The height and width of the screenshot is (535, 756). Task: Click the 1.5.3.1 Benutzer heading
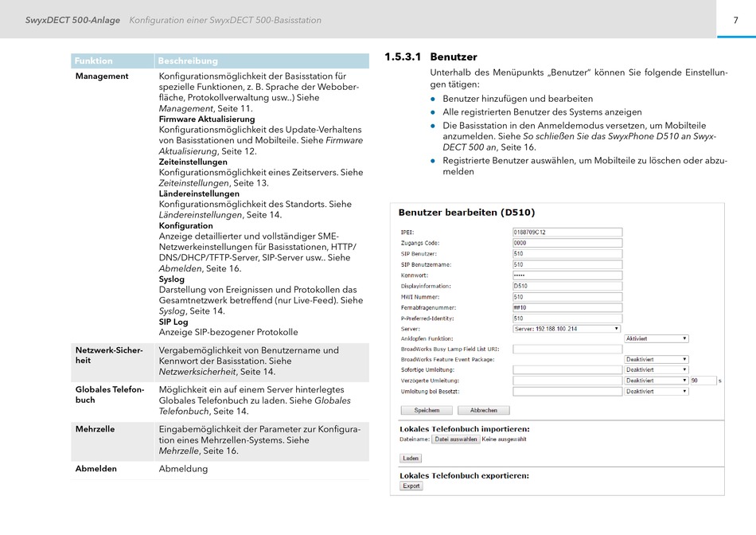431,57
